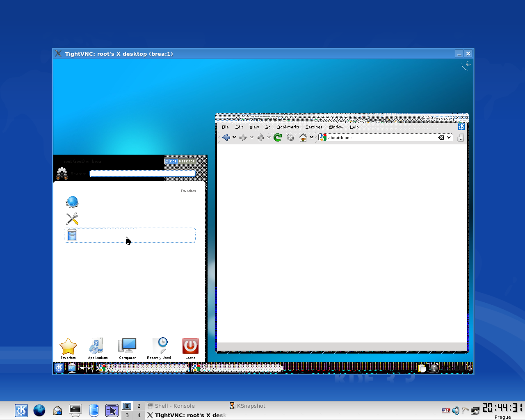
Task: Reload the page with green refresh icon
Action: pos(278,137)
